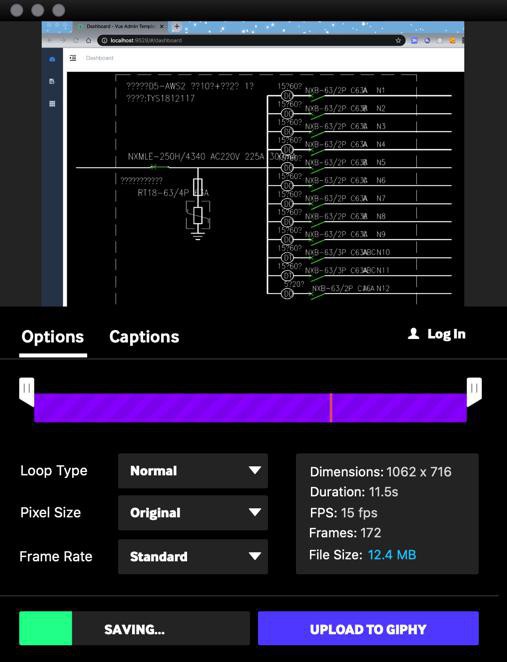Click the middle gray minimize window button
The image size is (507, 662).
[38, 10]
